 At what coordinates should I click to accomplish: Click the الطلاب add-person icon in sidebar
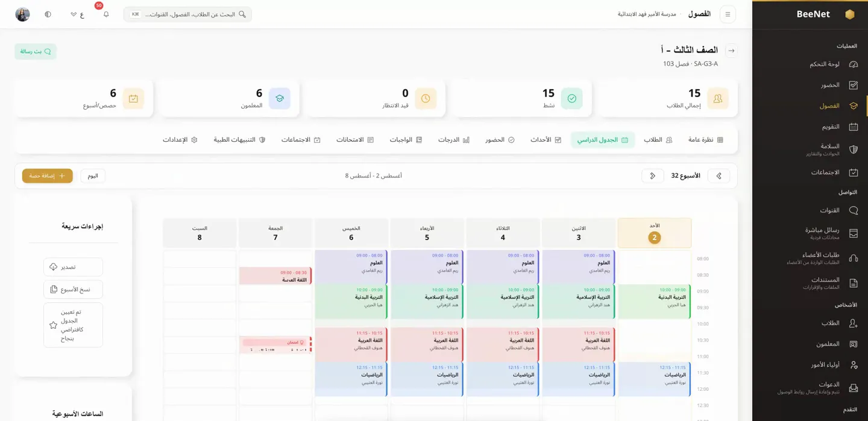click(854, 323)
